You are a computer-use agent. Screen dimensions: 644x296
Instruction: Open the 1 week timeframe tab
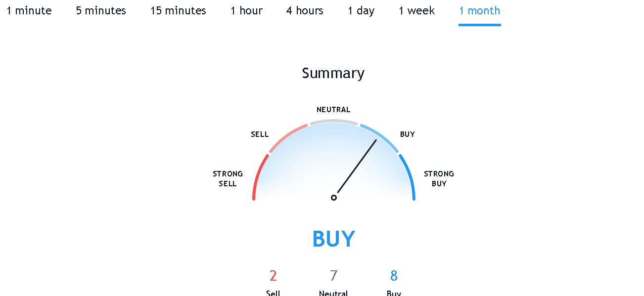click(417, 11)
